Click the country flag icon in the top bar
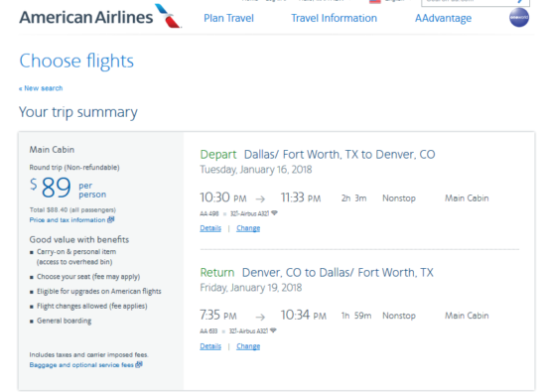This screenshot has height=392, width=546. [374, 1]
